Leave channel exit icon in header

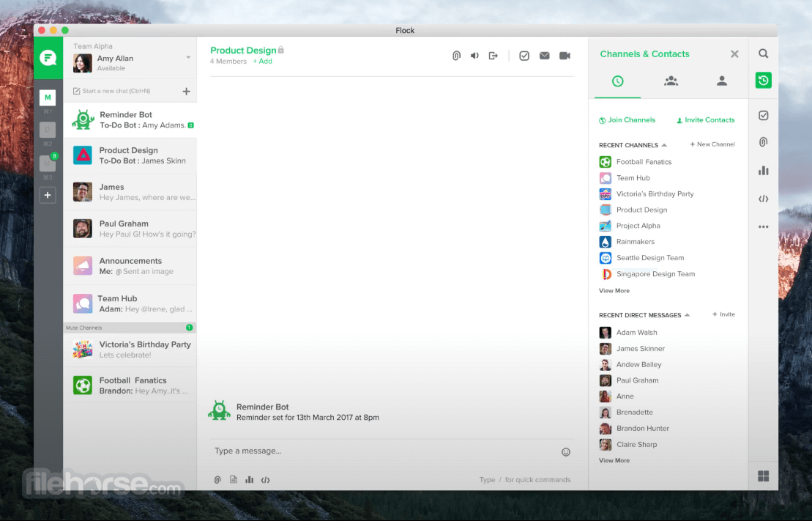pyautogui.click(x=493, y=56)
